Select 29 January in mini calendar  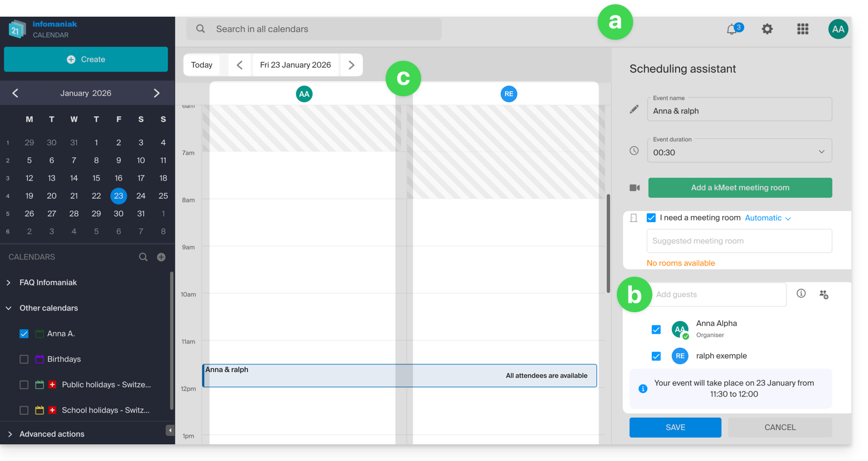pyautogui.click(x=96, y=214)
